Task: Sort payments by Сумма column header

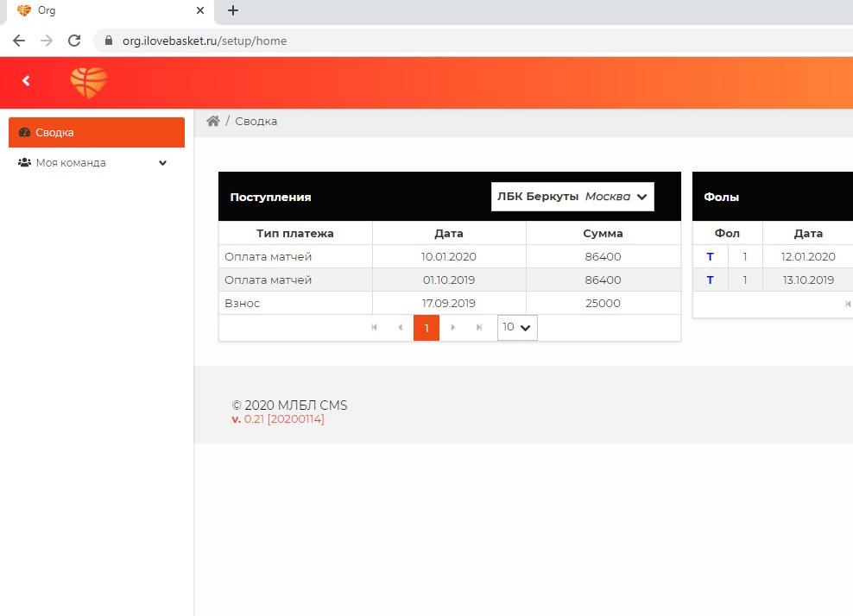Action: coord(603,233)
